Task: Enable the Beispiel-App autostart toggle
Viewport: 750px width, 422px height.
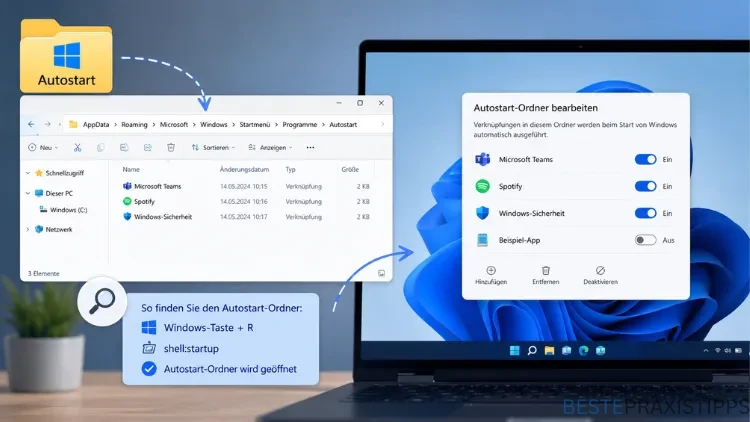Action: tap(645, 240)
